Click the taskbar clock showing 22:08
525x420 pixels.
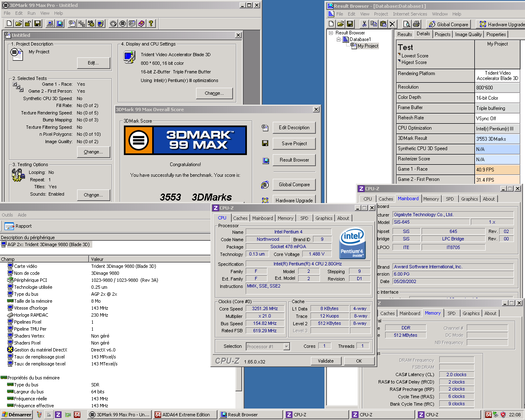515,415
